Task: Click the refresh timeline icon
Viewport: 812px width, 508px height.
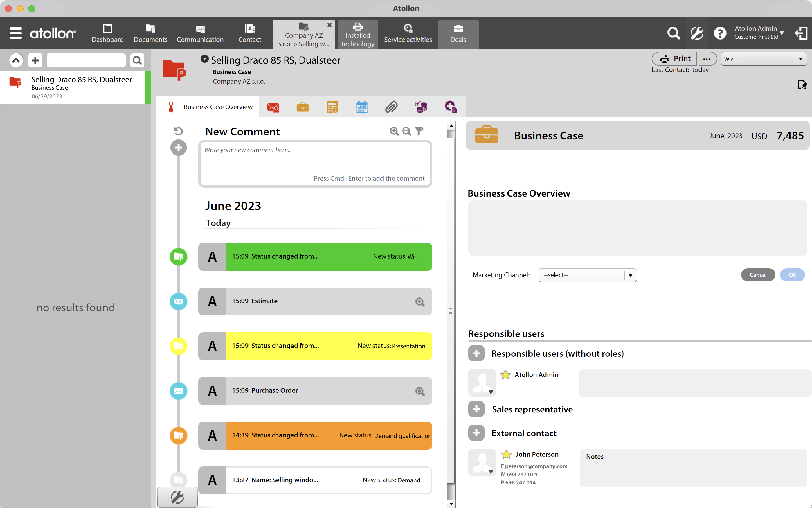Action: (x=178, y=131)
